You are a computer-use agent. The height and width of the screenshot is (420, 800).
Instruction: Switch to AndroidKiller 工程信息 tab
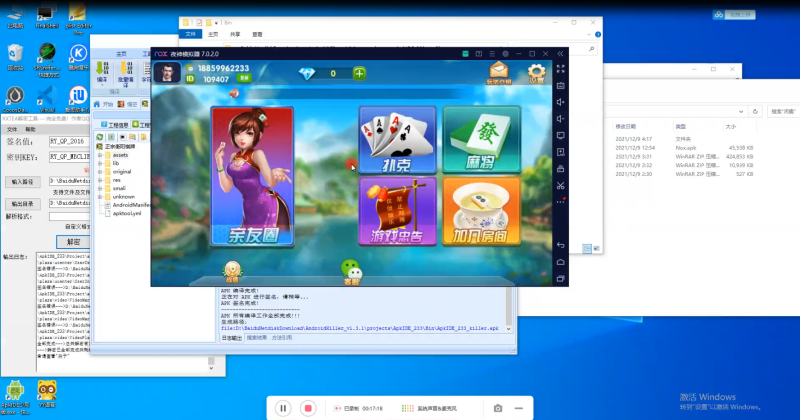pyautogui.click(x=115, y=125)
